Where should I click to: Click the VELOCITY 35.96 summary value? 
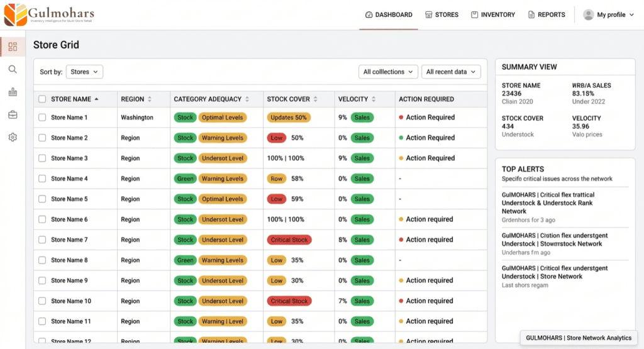(x=580, y=126)
